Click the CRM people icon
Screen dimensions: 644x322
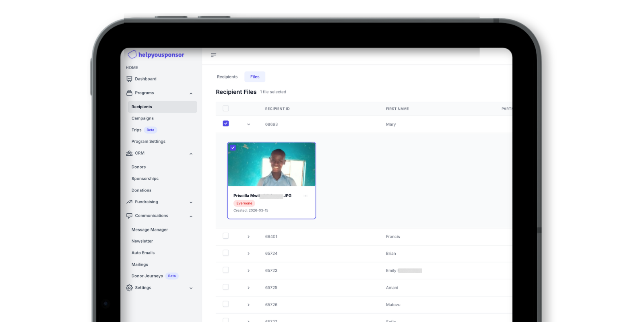pyautogui.click(x=129, y=153)
